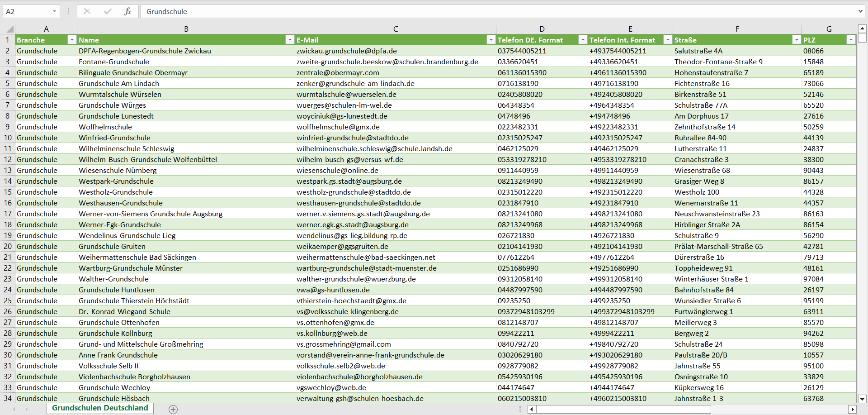Click street cell Prälat-Marschall-Straße 65

737,246
